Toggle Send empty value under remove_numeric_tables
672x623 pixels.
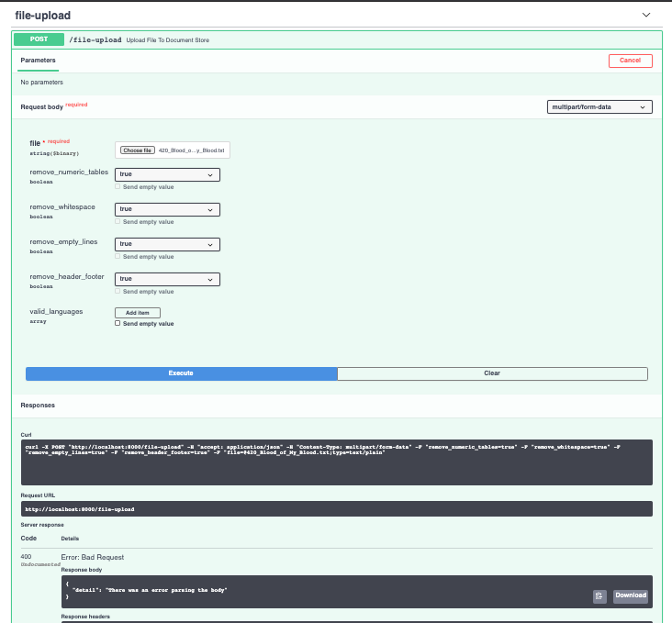(118, 187)
